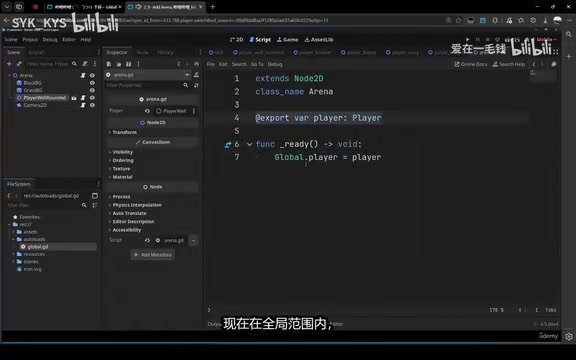Open property tools icon beside Filter Properties

tap(197, 85)
